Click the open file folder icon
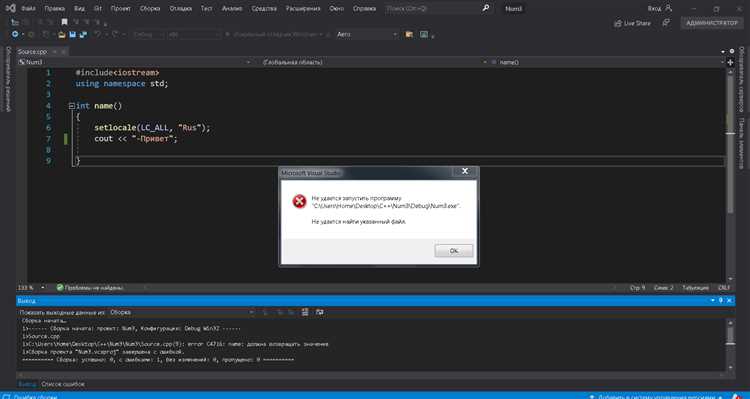The height and width of the screenshot is (399, 750). point(62,34)
